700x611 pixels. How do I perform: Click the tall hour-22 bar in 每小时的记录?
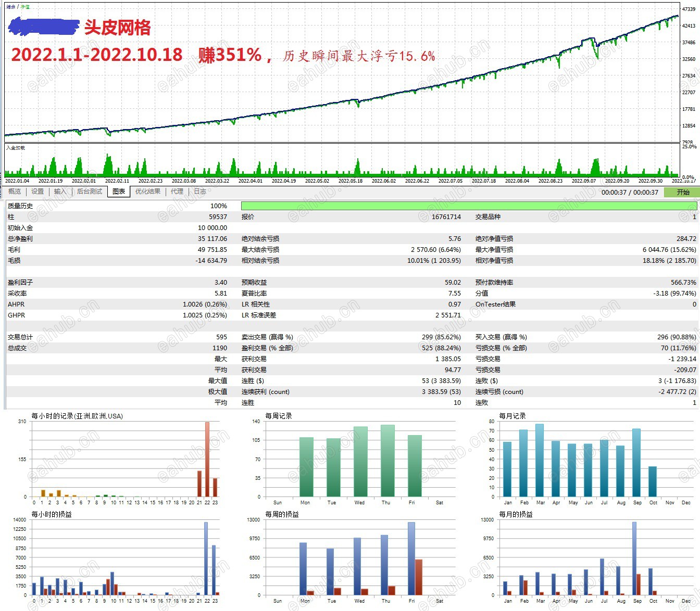pyautogui.click(x=207, y=459)
